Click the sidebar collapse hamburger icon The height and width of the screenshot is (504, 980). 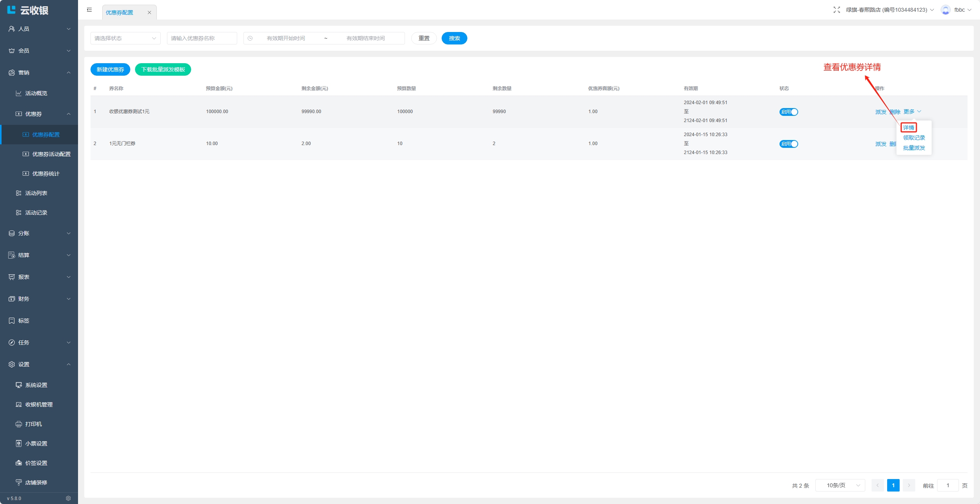click(89, 10)
